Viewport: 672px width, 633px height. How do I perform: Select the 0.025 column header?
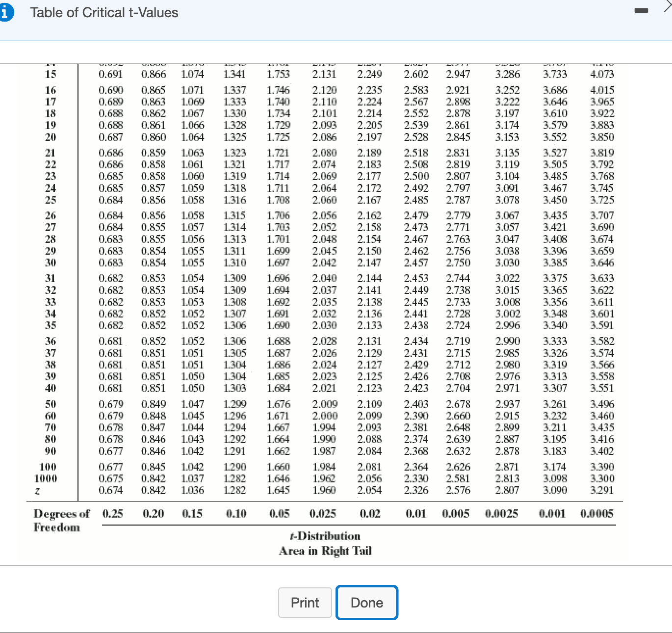(322, 514)
